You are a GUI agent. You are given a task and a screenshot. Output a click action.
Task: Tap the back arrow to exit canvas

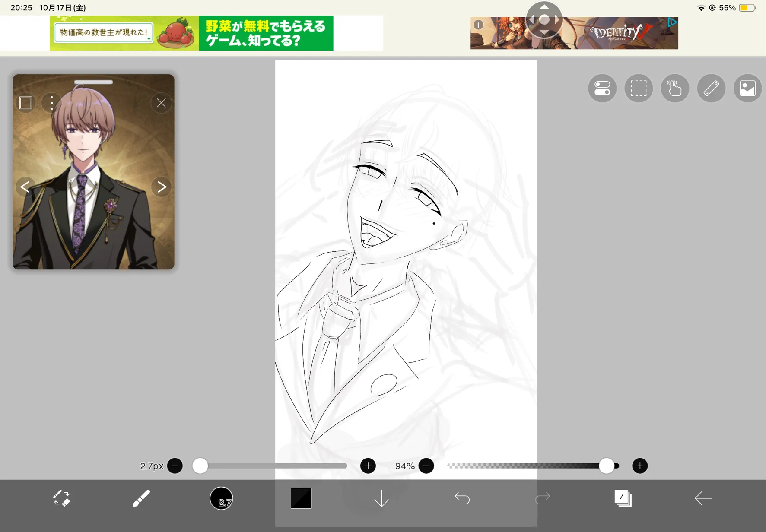pos(703,498)
